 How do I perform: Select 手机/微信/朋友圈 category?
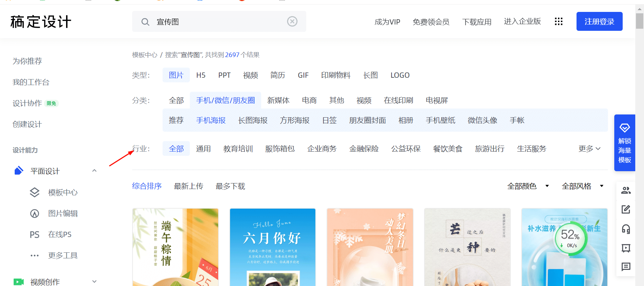point(226,100)
